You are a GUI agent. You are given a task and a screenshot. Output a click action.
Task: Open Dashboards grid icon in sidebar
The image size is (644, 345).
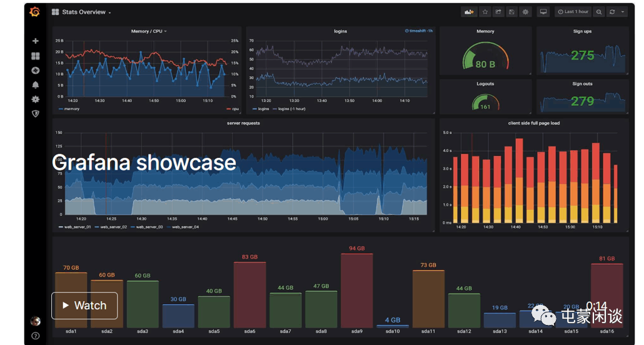coord(36,56)
